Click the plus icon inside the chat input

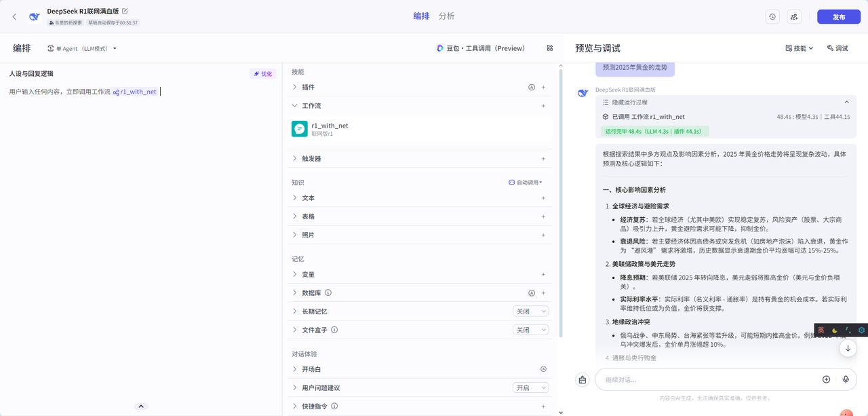click(x=826, y=379)
